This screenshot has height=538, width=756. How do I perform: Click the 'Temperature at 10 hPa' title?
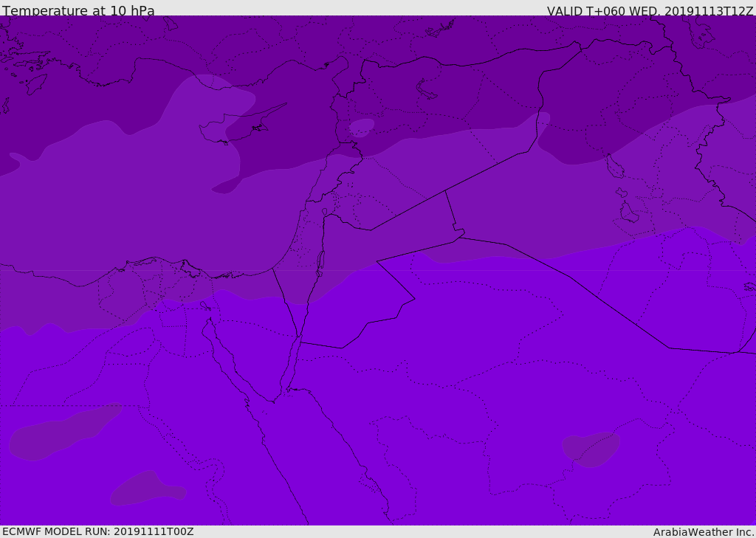click(x=78, y=10)
